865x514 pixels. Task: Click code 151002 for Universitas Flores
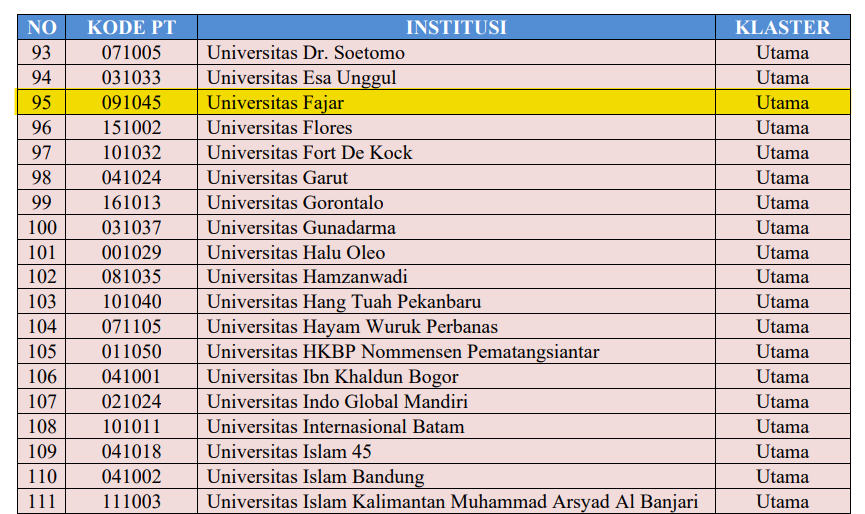pos(131,127)
